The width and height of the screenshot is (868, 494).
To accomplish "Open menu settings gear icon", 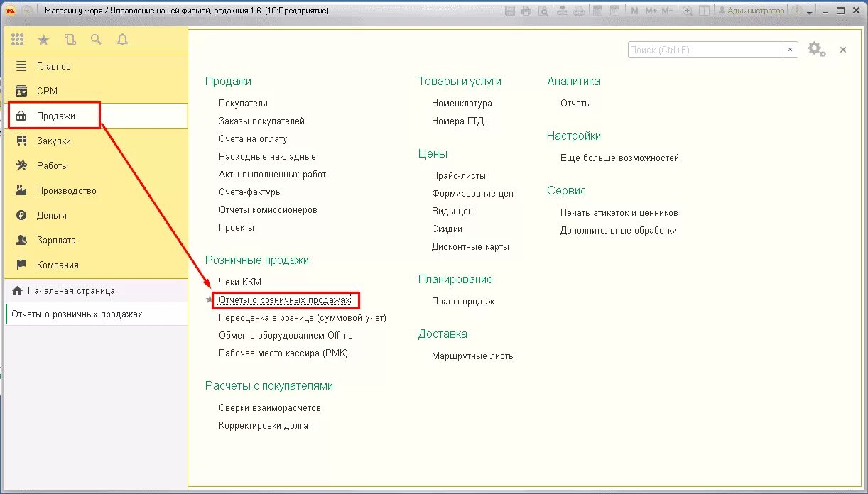I will click(x=816, y=50).
